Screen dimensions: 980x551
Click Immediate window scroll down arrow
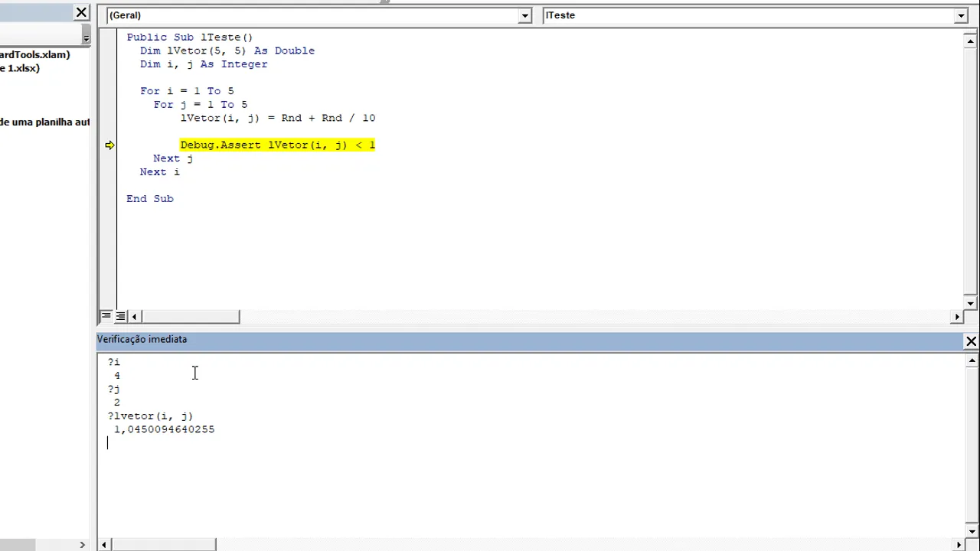(x=971, y=531)
